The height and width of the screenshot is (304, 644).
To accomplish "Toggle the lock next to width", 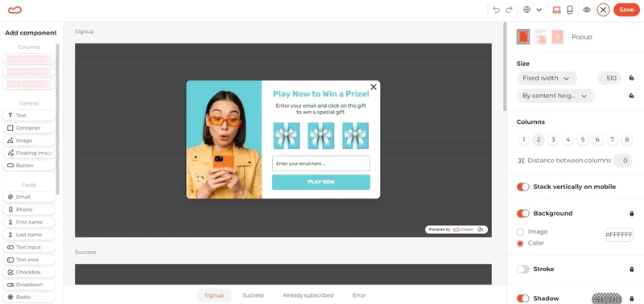I will pyautogui.click(x=632, y=78).
